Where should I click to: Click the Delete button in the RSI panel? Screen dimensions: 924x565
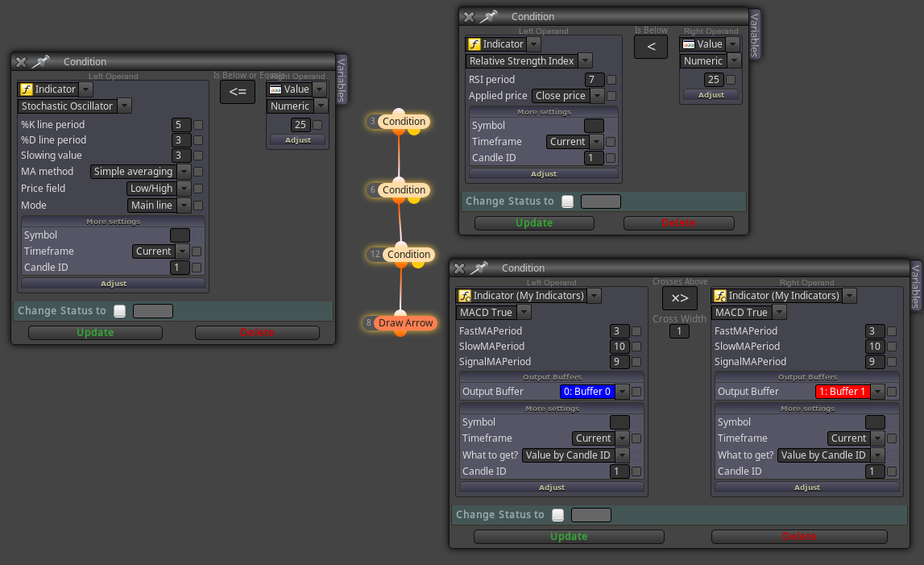click(678, 222)
